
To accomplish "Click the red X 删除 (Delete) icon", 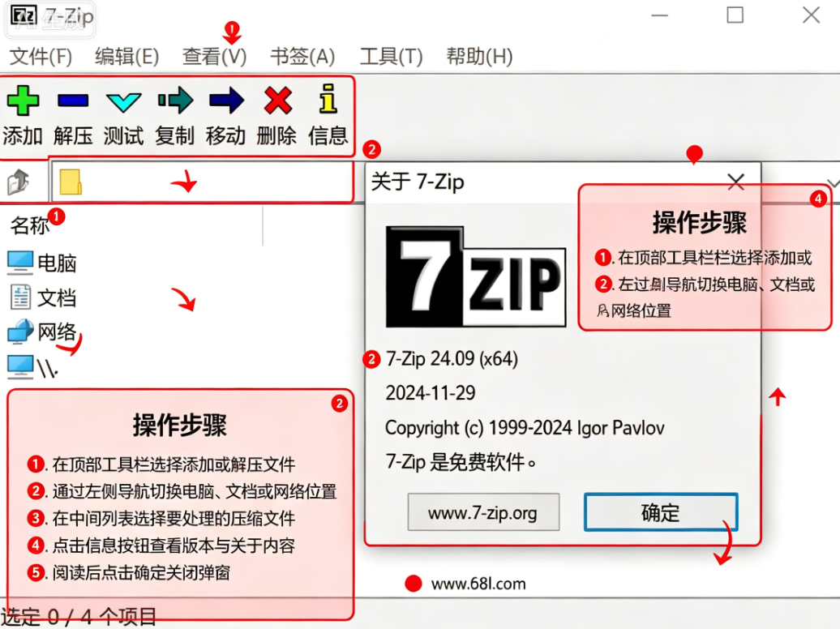I will pyautogui.click(x=277, y=101).
